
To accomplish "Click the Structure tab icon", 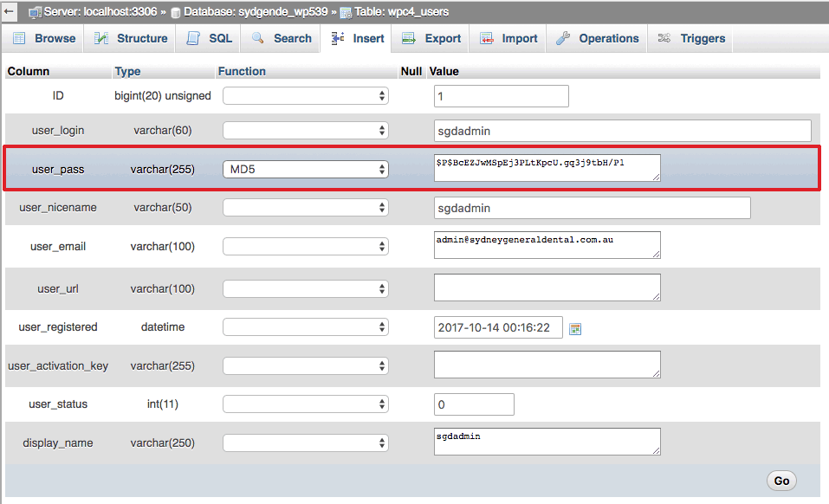I will click(101, 39).
